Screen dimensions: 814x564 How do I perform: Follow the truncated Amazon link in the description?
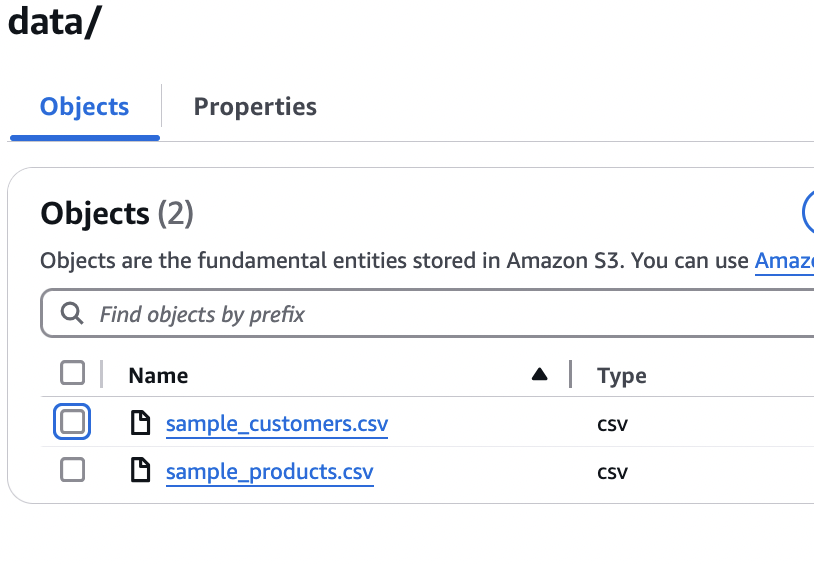click(x=784, y=261)
